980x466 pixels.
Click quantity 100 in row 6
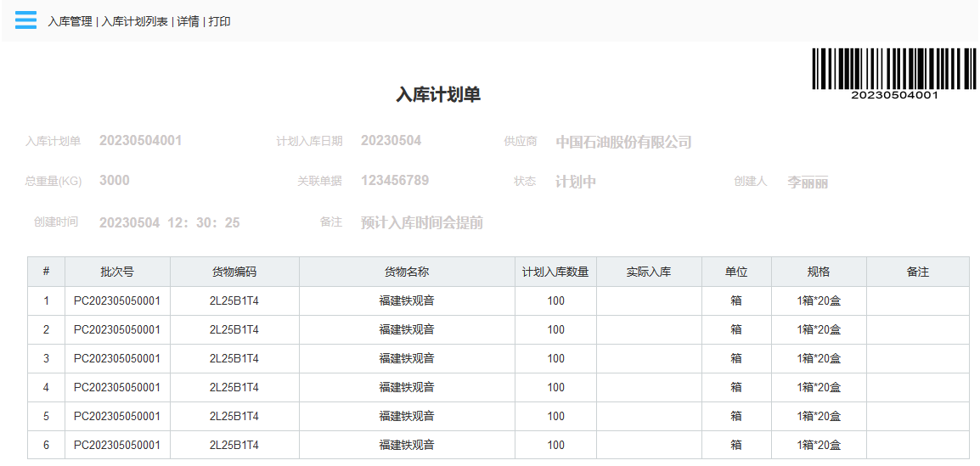555,445
